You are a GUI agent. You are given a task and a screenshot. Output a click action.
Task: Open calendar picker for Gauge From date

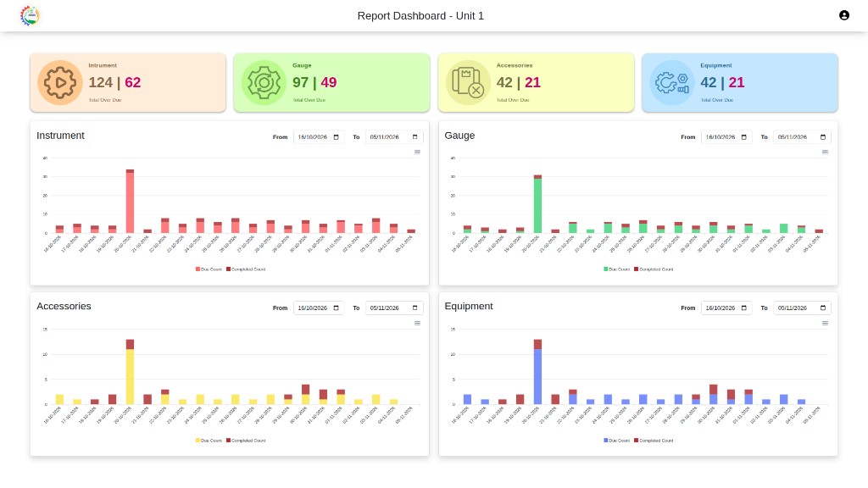pyautogui.click(x=744, y=137)
